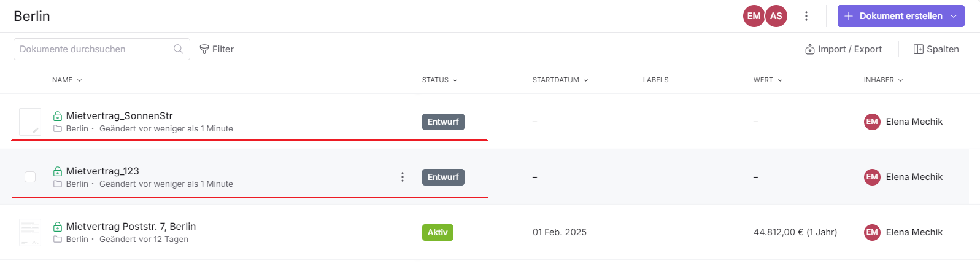Sort by the Startdatum column header
The height and width of the screenshot is (266, 980).
[x=560, y=80]
